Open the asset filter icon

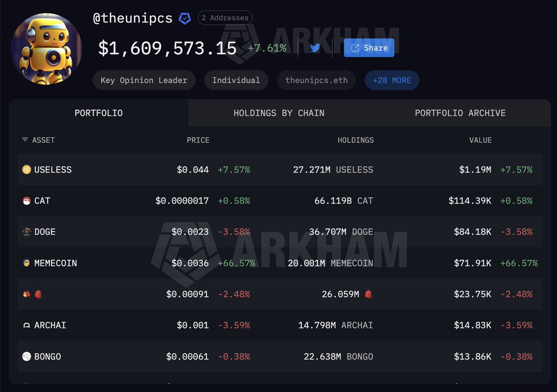(x=25, y=140)
